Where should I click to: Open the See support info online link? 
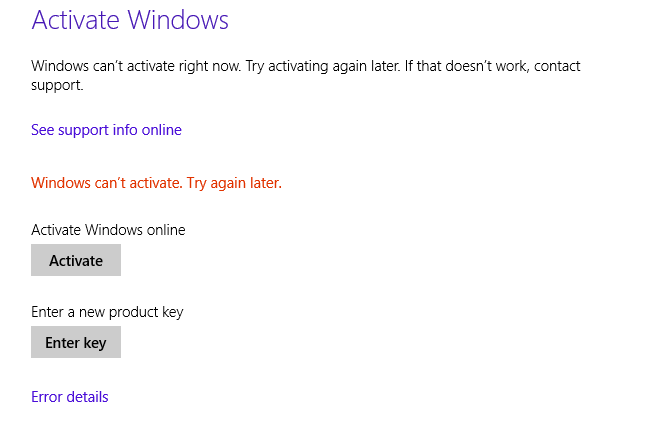click(106, 130)
